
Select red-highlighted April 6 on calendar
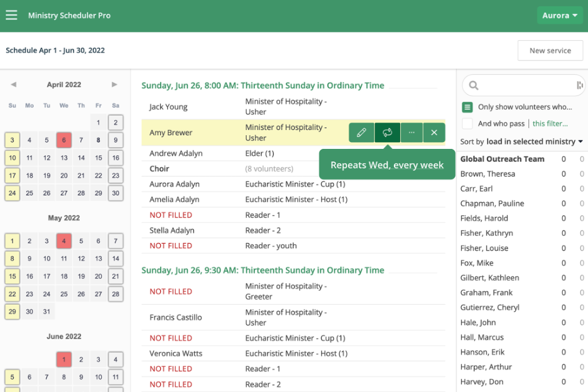click(63, 140)
